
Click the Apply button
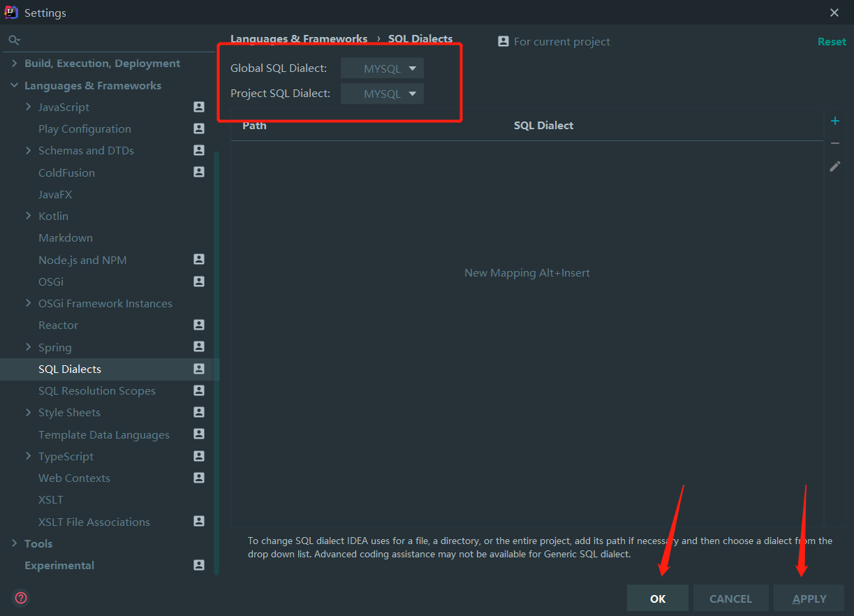coord(809,599)
